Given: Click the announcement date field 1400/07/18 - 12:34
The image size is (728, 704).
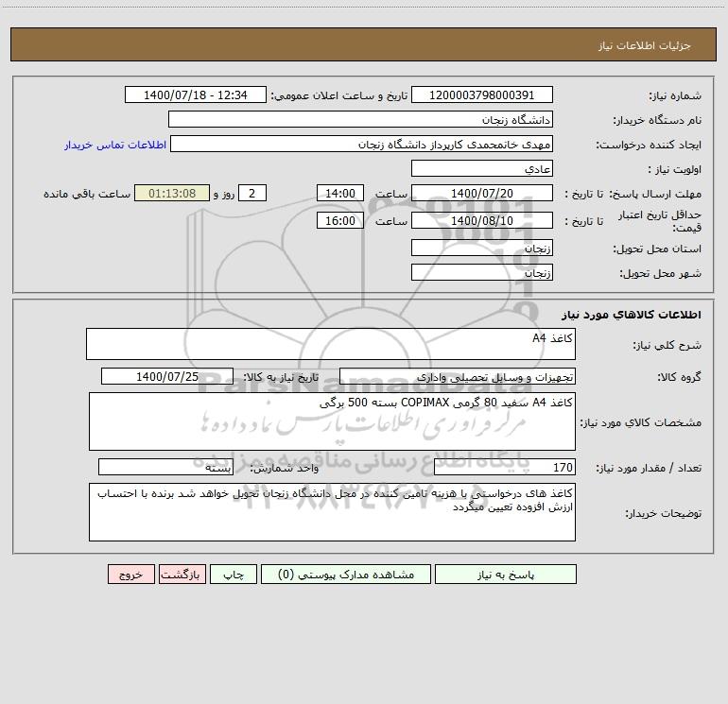Looking at the screenshot, I should click(x=196, y=94).
